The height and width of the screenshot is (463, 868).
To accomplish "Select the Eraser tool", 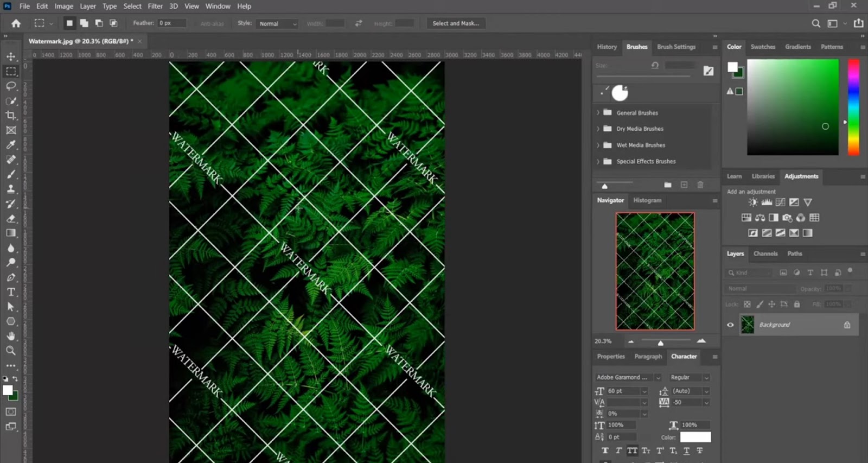I will pos(11,218).
